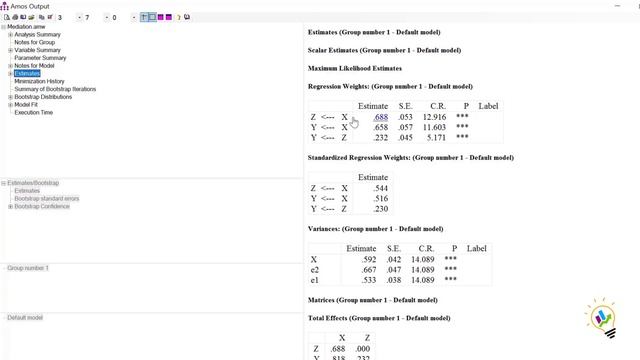
Task: Click the help question mark icon
Action: coord(178,17)
